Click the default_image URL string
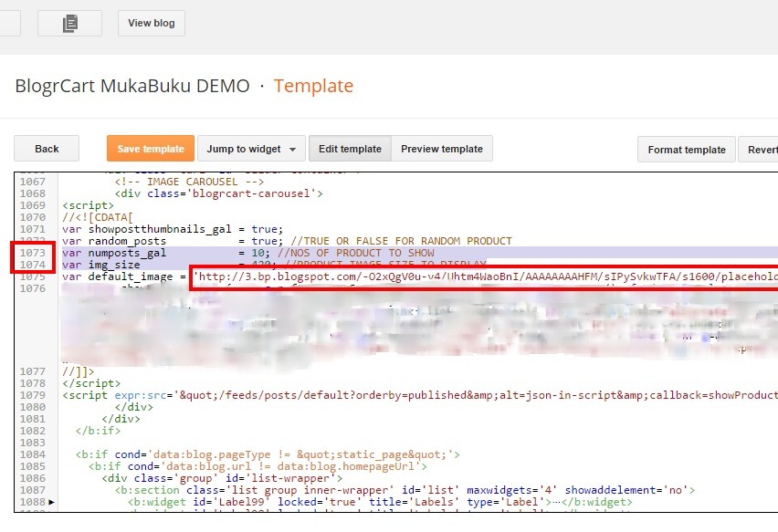The height and width of the screenshot is (532, 778). tap(485, 276)
